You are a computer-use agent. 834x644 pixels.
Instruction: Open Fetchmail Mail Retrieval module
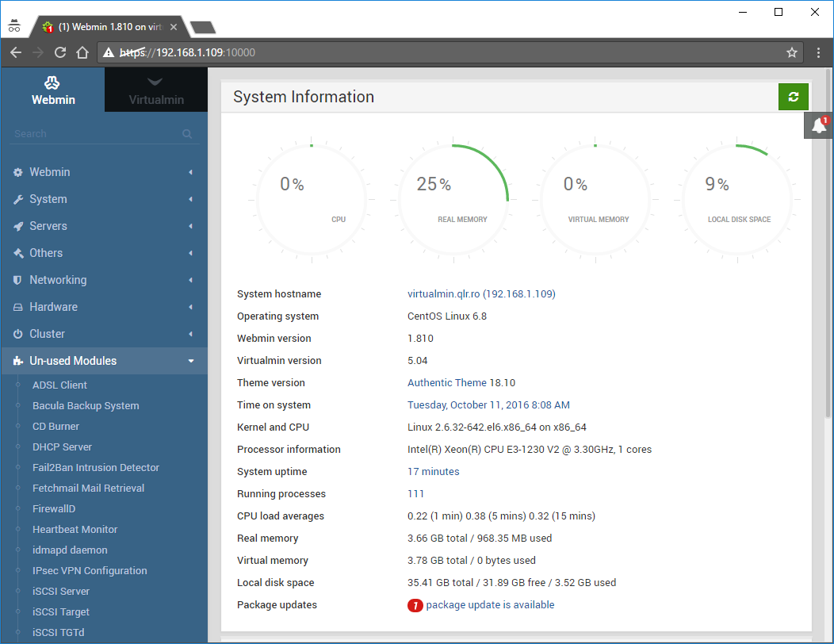88,489
